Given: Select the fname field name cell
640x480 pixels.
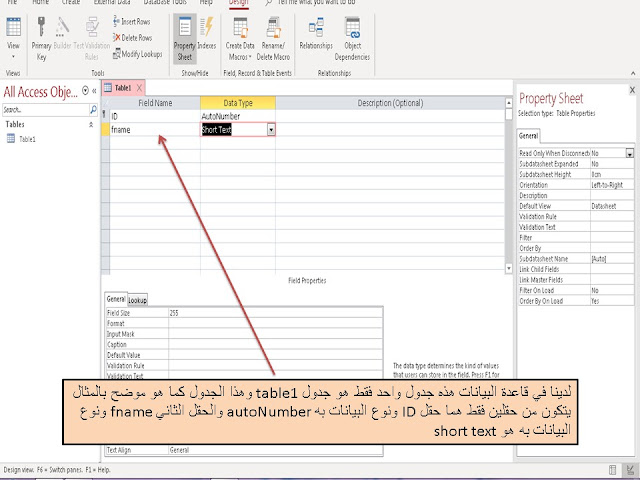Looking at the screenshot, I should click(155, 130).
